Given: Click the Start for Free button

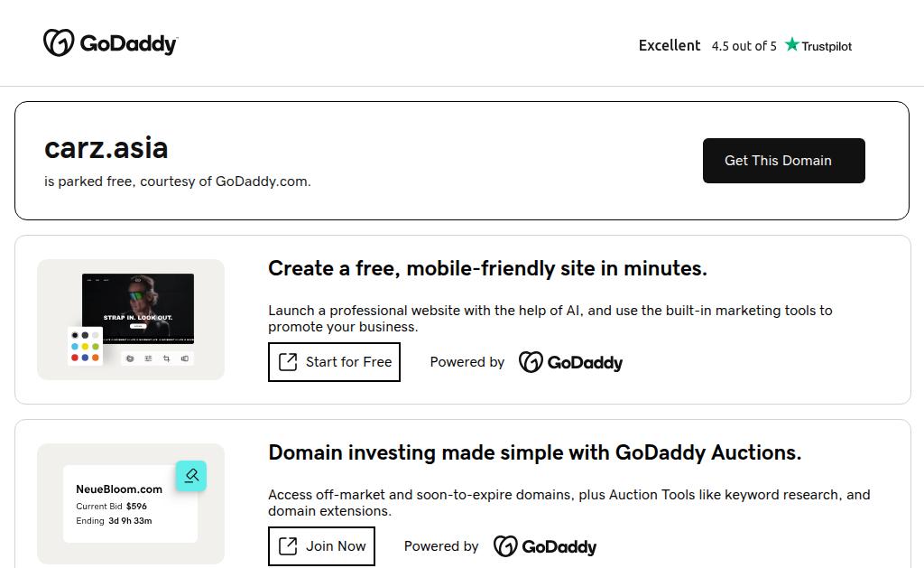Looking at the screenshot, I should tap(334, 362).
